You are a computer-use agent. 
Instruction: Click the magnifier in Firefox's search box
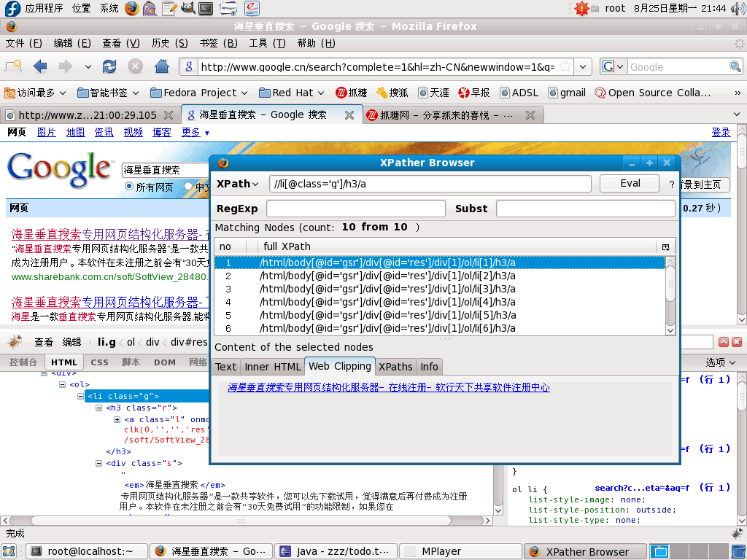(735, 66)
